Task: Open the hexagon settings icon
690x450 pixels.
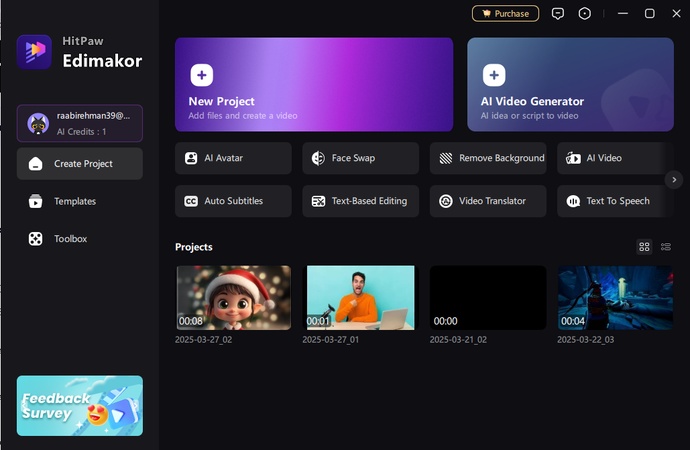Action: tap(585, 14)
